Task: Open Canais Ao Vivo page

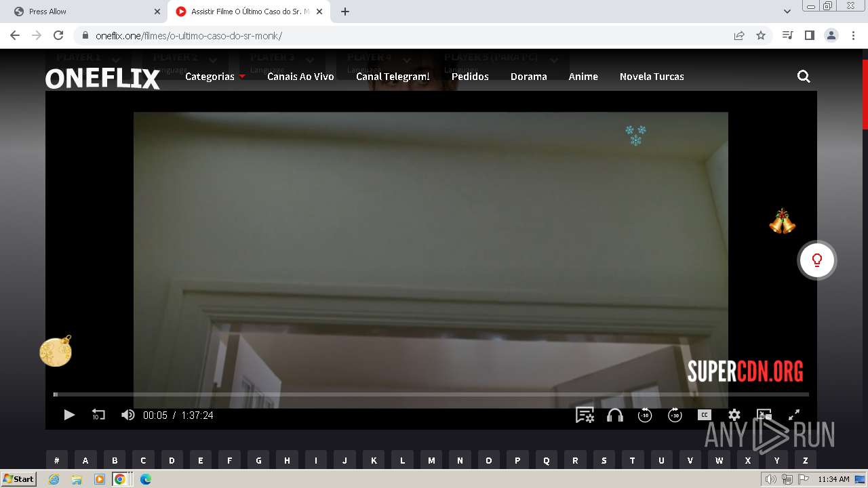Action: click(300, 77)
